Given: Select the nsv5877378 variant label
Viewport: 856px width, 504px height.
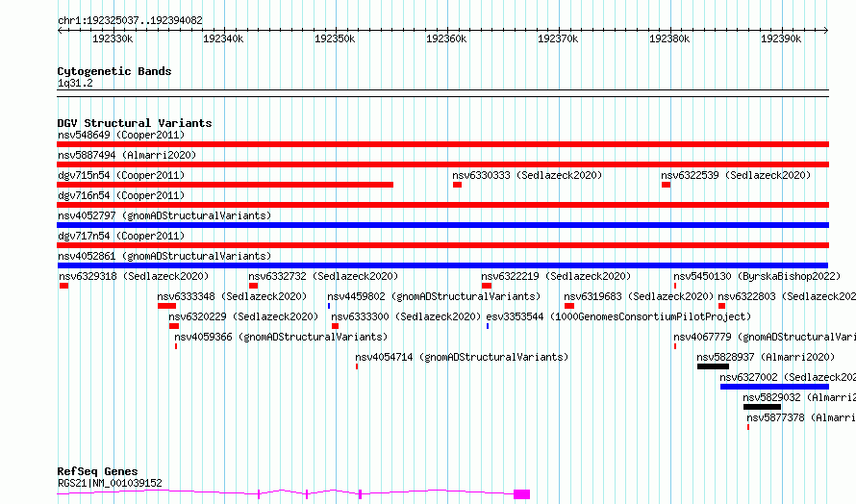Looking at the screenshot, I should click(801, 417).
